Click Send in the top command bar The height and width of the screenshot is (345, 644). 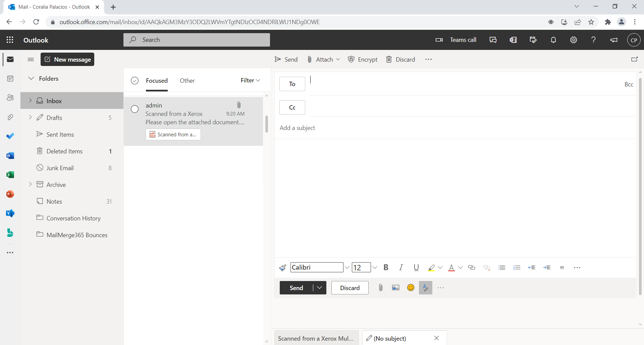tap(286, 59)
